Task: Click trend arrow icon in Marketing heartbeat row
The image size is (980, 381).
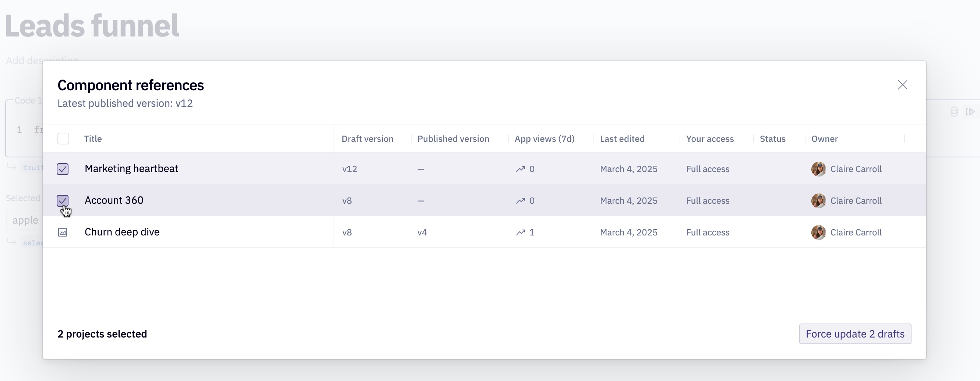Action: click(520, 169)
